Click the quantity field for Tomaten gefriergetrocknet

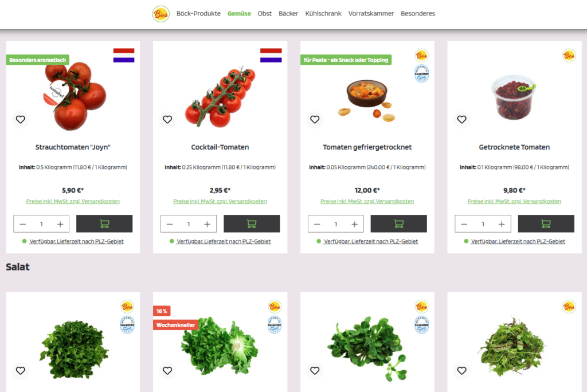[336, 224]
